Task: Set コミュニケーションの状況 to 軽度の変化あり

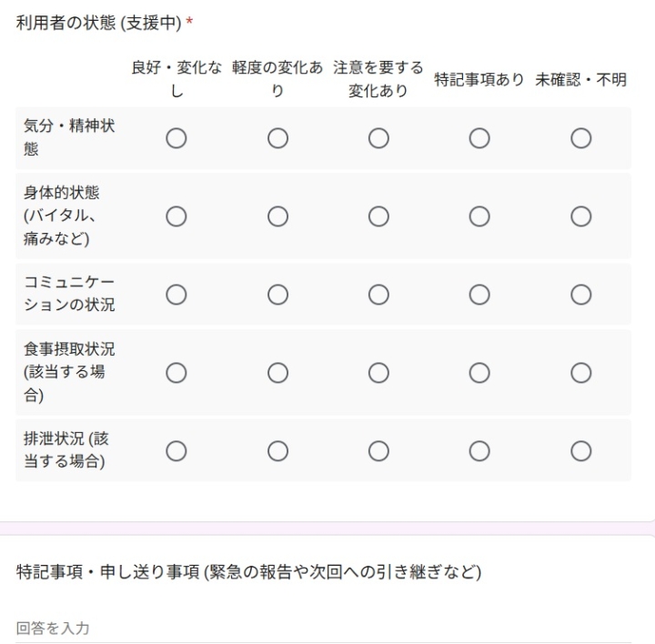Action: (x=277, y=295)
